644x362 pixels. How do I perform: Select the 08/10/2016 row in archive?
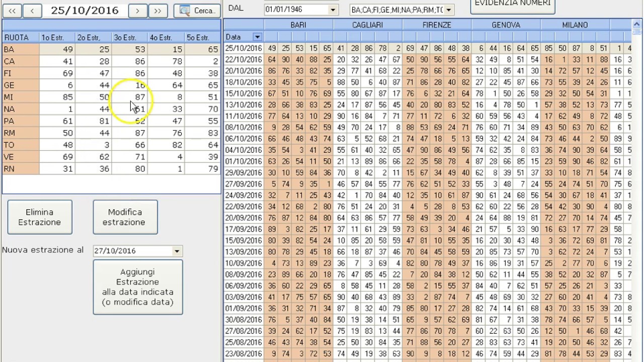pyautogui.click(x=428, y=127)
